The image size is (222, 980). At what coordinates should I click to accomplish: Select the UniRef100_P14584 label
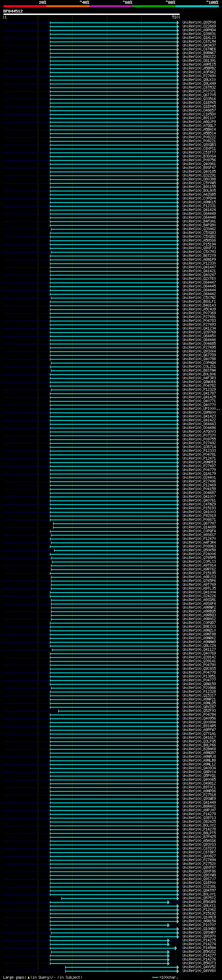[x=199, y=948]
